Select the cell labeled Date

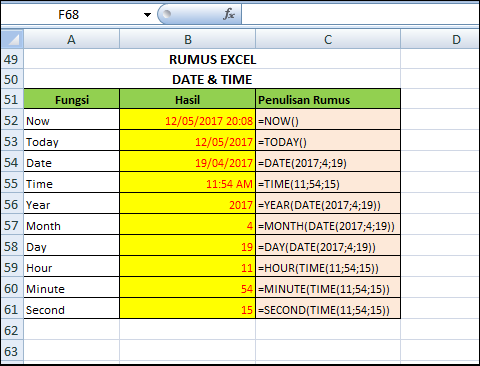(x=71, y=162)
